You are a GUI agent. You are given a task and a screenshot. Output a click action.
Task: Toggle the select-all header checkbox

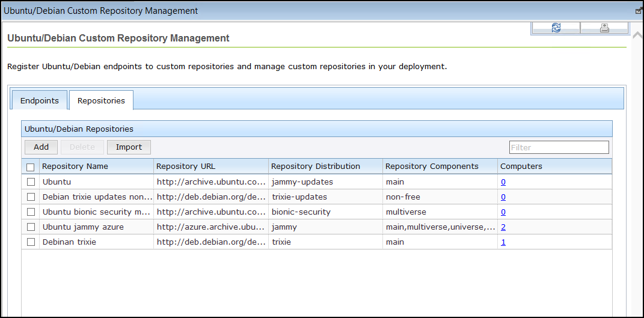pos(31,167)
